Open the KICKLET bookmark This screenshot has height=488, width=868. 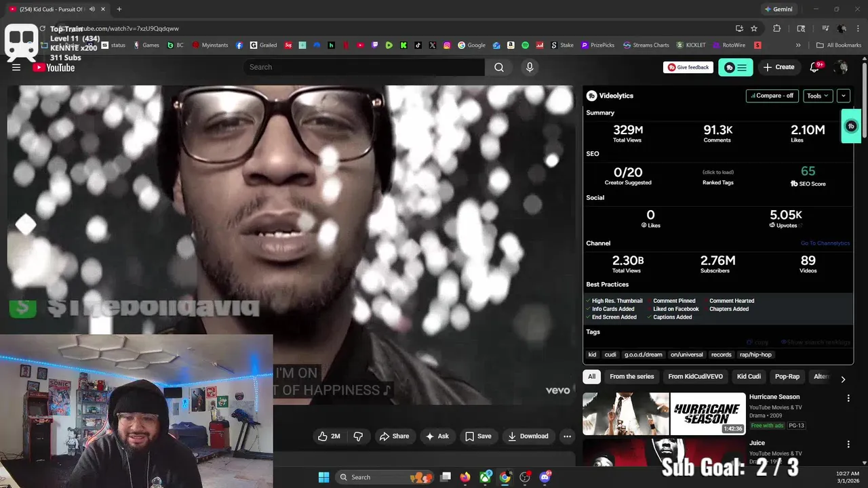691,45
